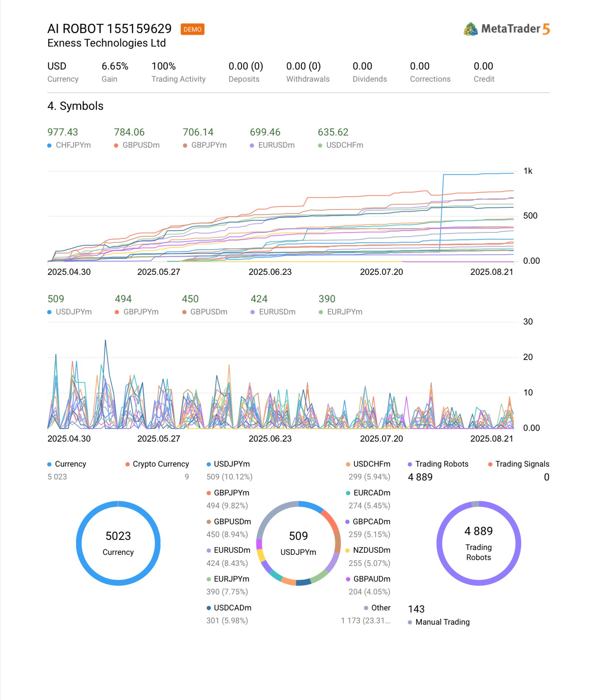Select the EURJPYm 390 legend above the deals chart
589x700 pixels.
coord(341,312)
